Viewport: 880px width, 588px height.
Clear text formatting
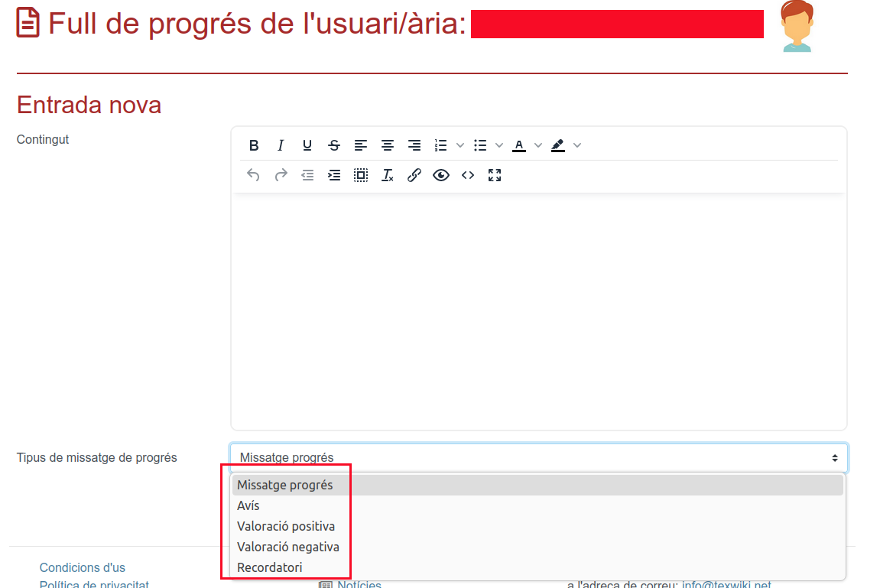coord(387,175)
